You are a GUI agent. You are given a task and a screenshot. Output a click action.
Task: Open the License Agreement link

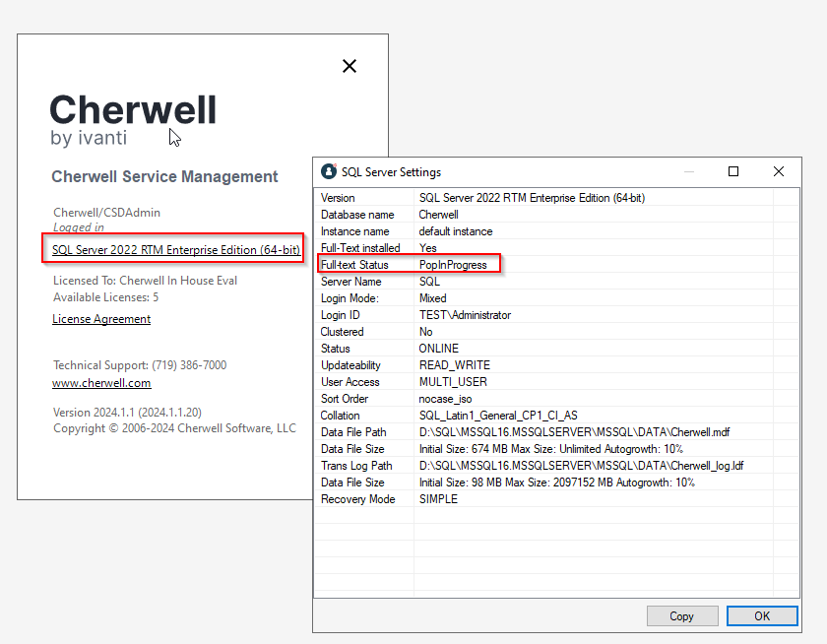pyautogui.click(x=101, y=319)
